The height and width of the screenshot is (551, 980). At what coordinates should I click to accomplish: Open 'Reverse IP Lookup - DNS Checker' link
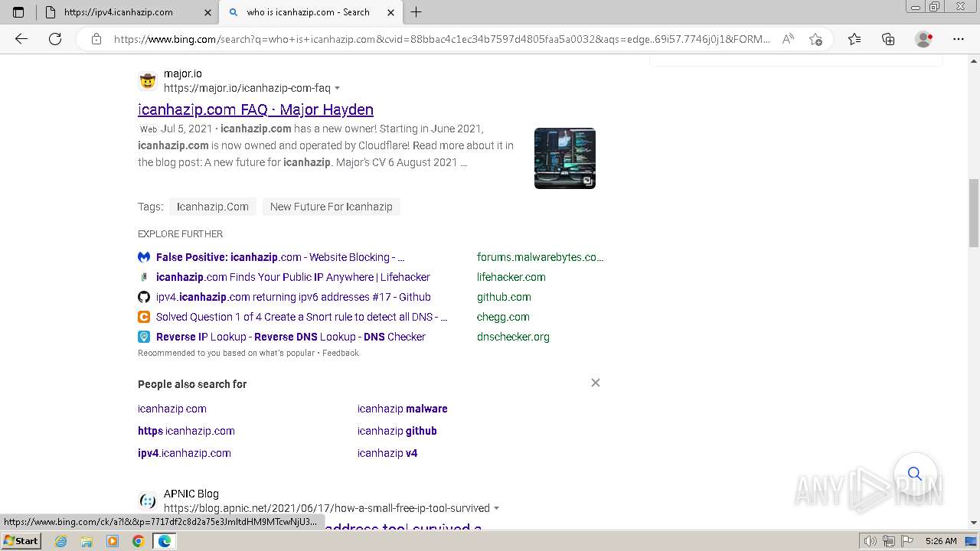click(291, 337)
